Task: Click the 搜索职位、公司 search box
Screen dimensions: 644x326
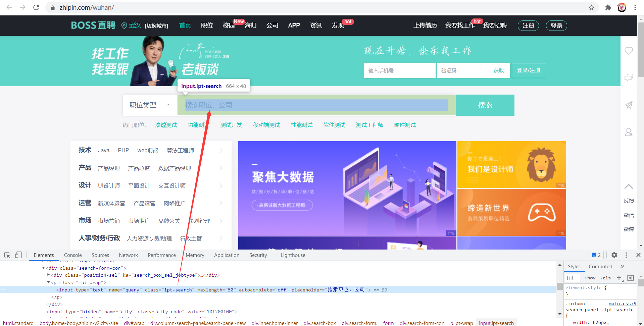Action: (x=316, y=105)
